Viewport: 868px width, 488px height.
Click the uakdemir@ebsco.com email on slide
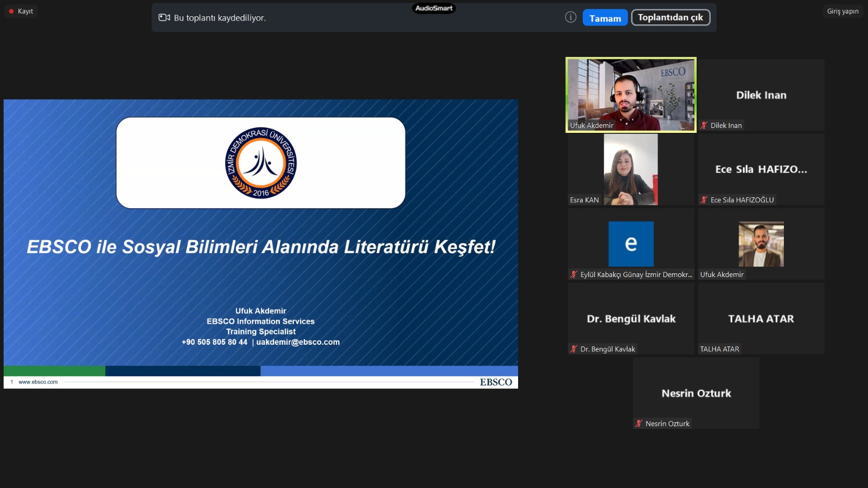[298, 342]
